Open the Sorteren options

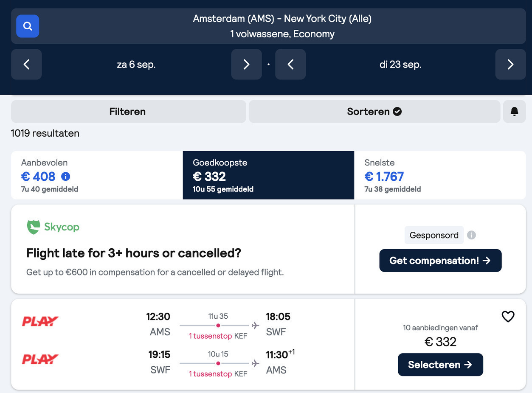(x=374, y=112)
